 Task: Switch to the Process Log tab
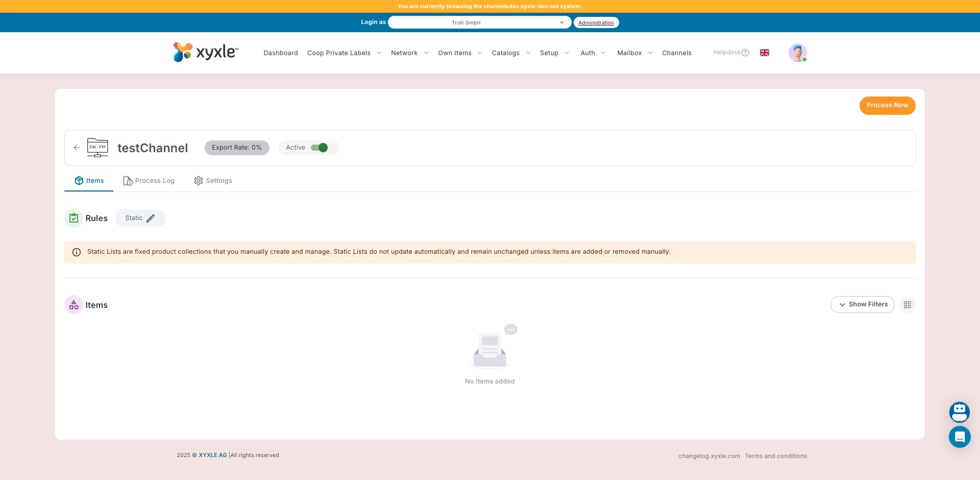pyautogui.click(x=149, y=181)
